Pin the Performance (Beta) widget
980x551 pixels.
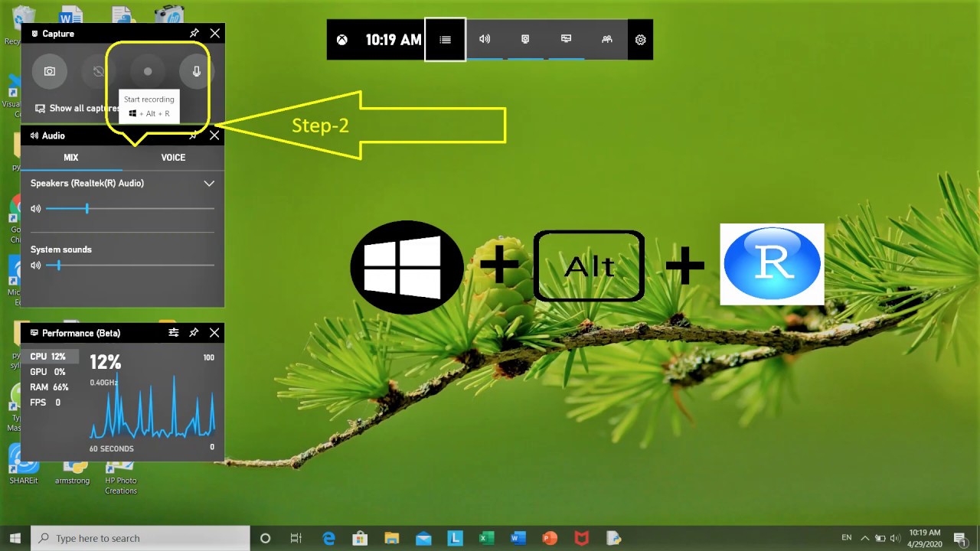pyautogui.click(x=194, y=333)
